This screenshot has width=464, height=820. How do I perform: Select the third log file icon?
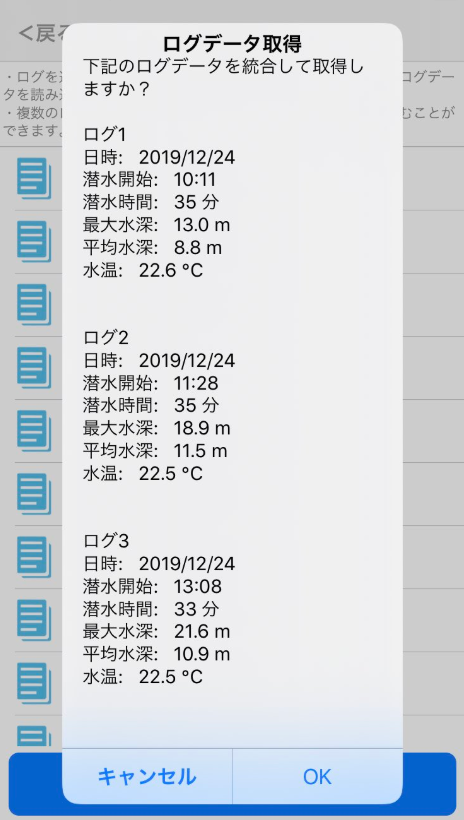pos(34,304)
